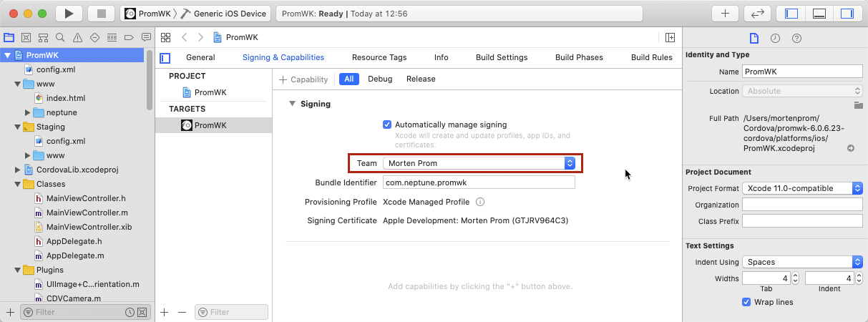Choose a new location via folder icon
The image size is (868, 322).
858,105
